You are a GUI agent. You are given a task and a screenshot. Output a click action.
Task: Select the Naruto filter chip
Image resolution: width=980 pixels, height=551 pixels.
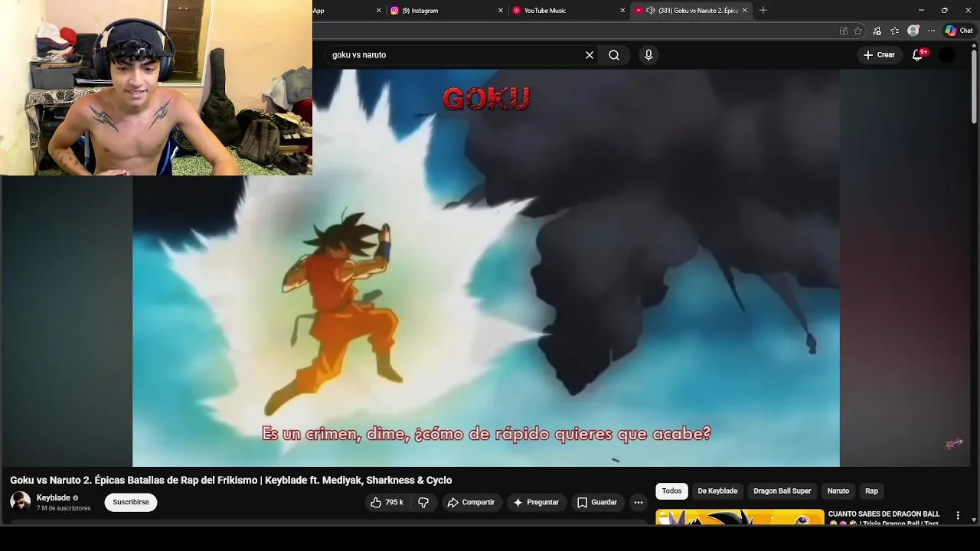pyautogui.click(x=838, y=491)
